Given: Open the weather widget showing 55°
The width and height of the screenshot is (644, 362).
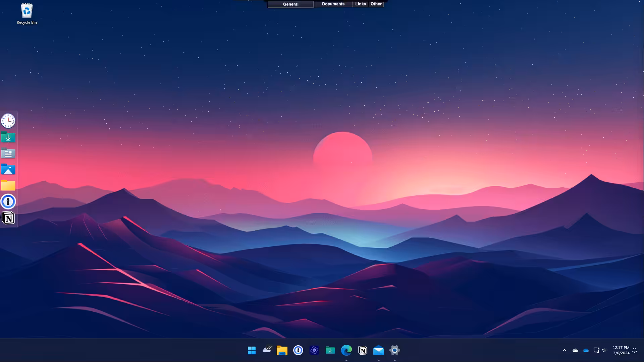Looking at the screenshot, I should tap(267, 350).
